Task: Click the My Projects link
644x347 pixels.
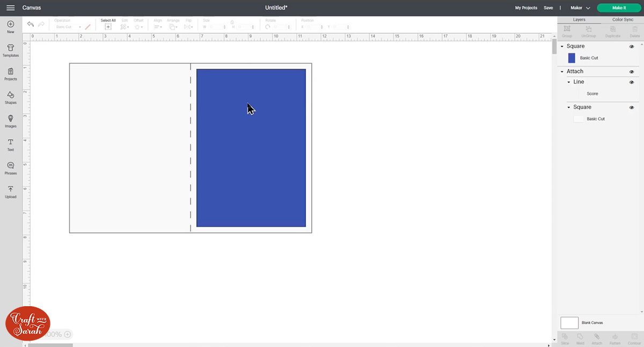Action: pyautogui.click(x=526, y=8)
